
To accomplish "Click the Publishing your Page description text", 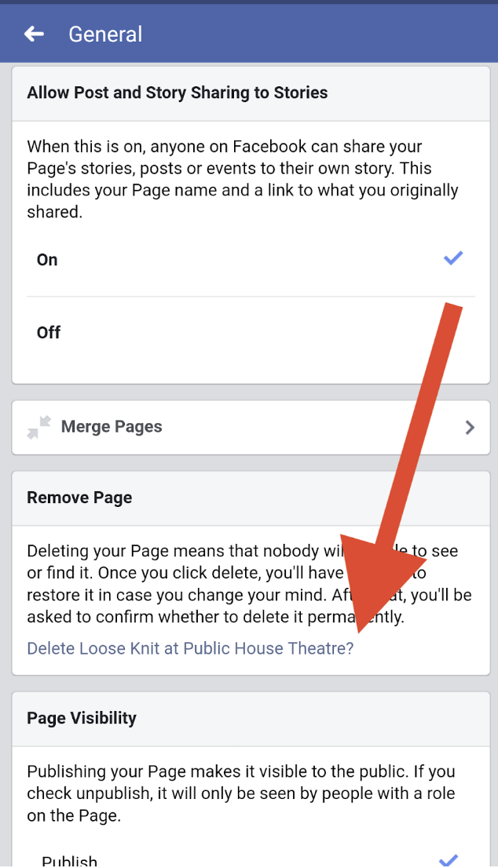I will pyautogui.click(x=241, y=793).
